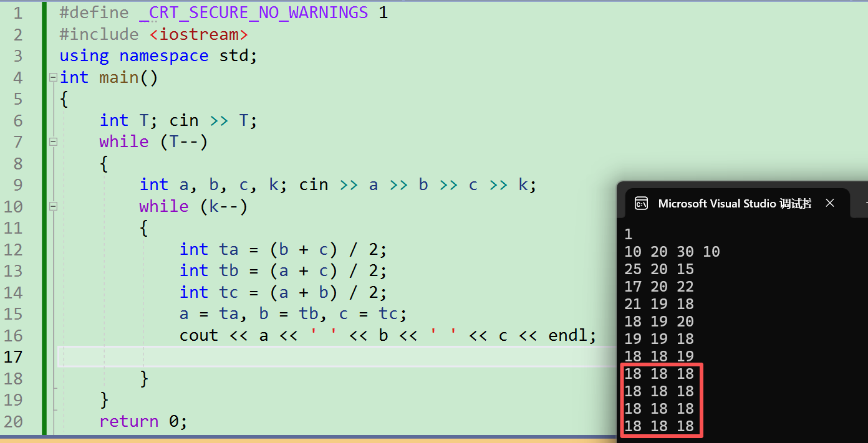The height and width of the screenshot is (443, 868).
Task: Click line number 9 in the gutter
Action: point(17,184)
